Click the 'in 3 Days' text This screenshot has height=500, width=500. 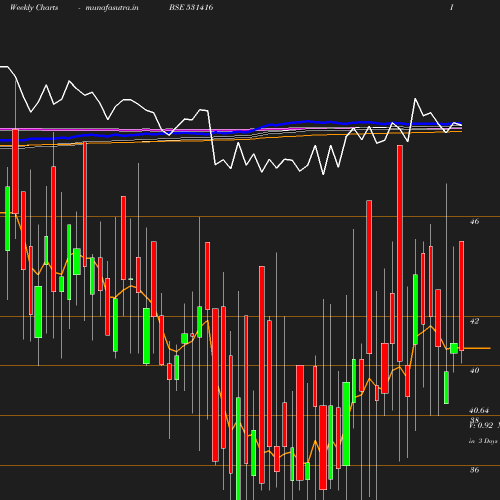click(483, 441)
